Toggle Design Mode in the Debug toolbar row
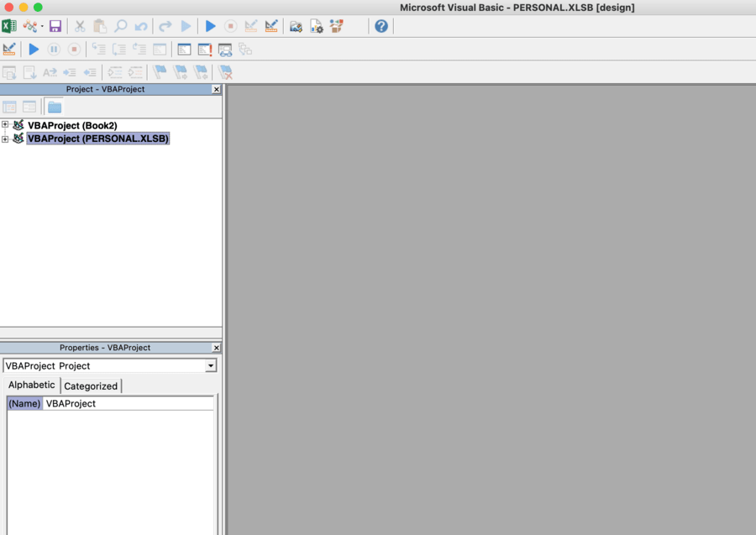Viewport: 756px width, 535px height. point(9,50)
